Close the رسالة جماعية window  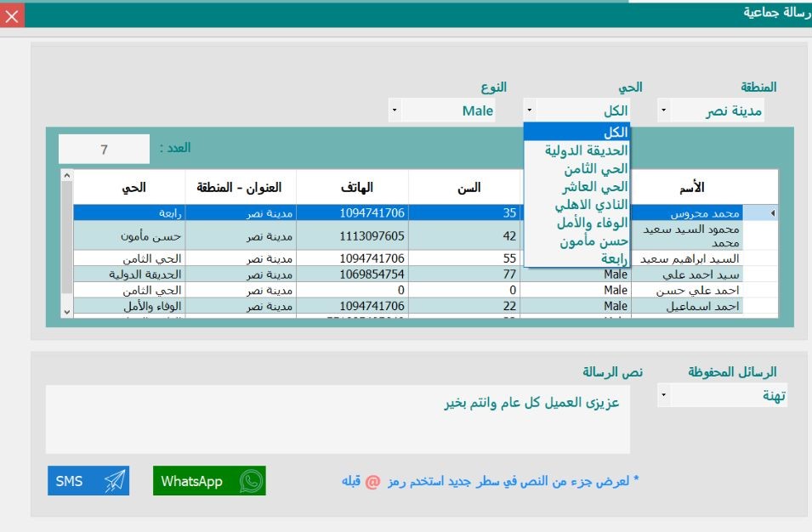coord(12,15)
